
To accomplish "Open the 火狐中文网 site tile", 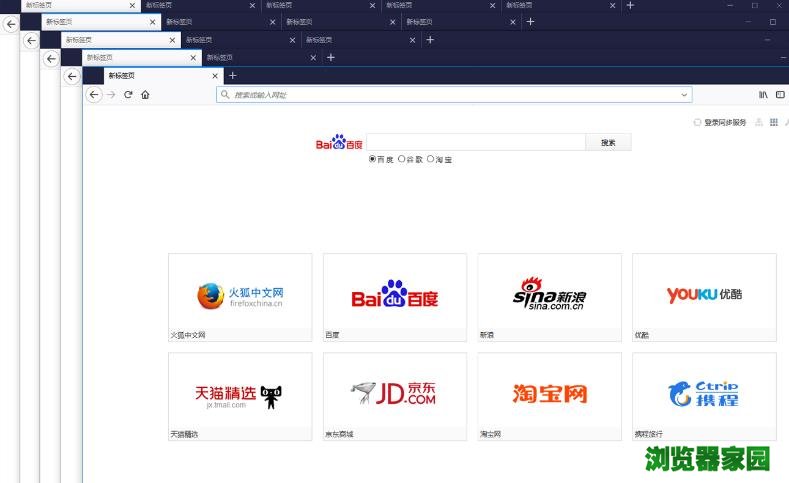I will pos(240,295).
